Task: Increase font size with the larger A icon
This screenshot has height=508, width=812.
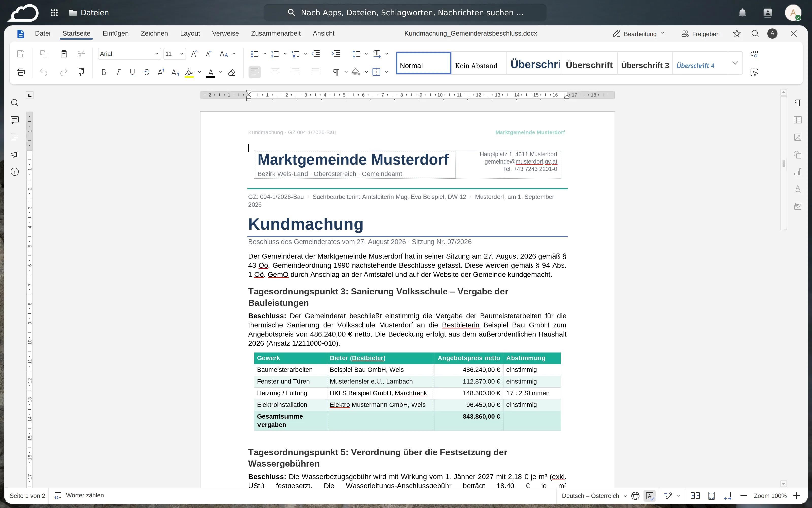Action: 194,54
